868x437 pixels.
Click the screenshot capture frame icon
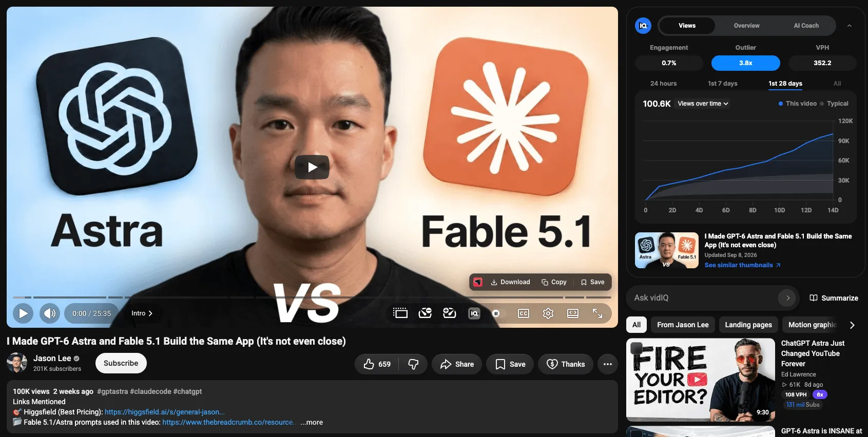point(400,313)
